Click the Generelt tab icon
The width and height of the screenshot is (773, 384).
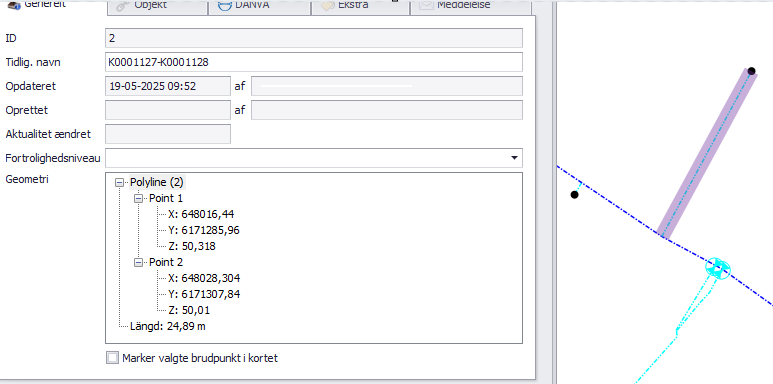tap(14, 5)
